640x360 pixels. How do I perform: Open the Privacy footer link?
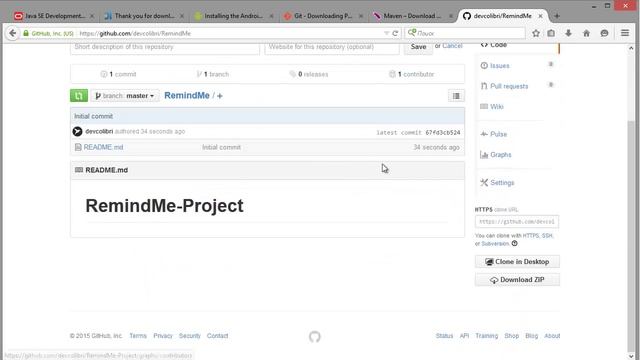(x=163, y=336)
